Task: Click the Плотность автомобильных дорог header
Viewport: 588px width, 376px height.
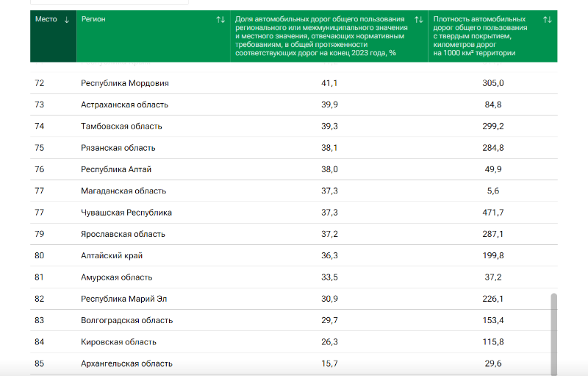Action: (x=480, y=36)
